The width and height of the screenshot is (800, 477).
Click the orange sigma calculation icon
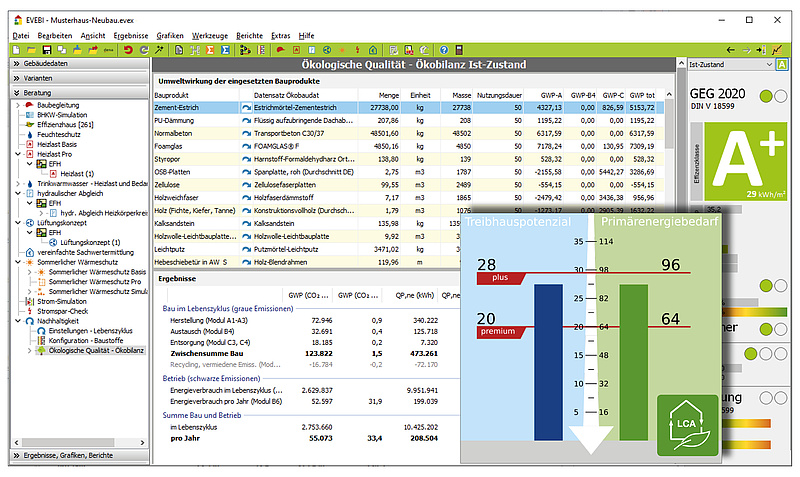[210, 50]
